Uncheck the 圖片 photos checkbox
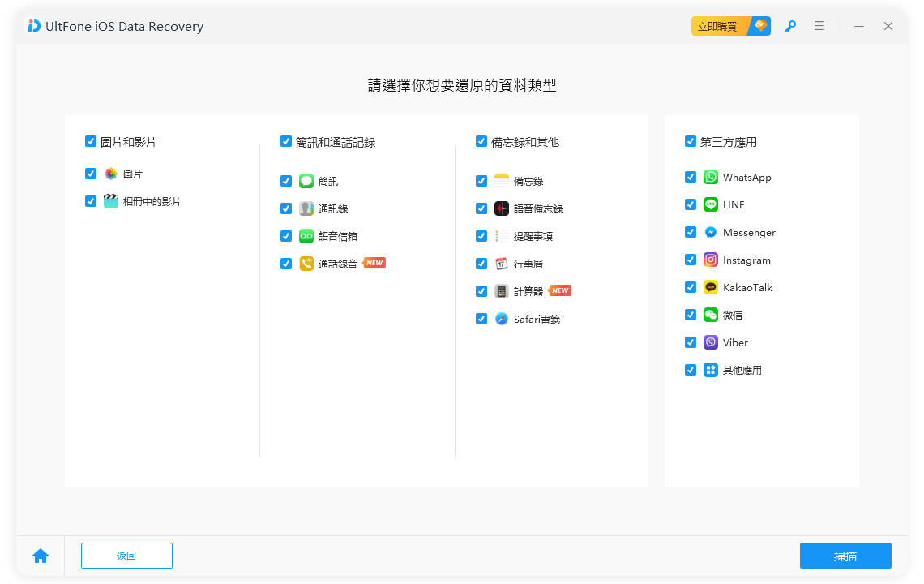The image size is (924, 584). click(x=91, y=174)
